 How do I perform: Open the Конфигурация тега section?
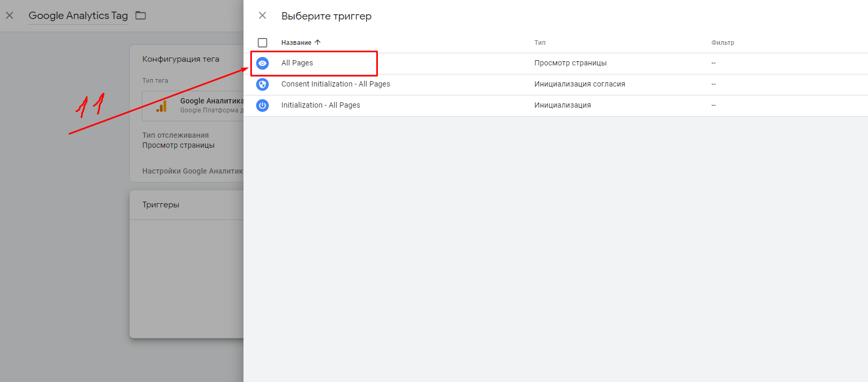click(181, 59)
